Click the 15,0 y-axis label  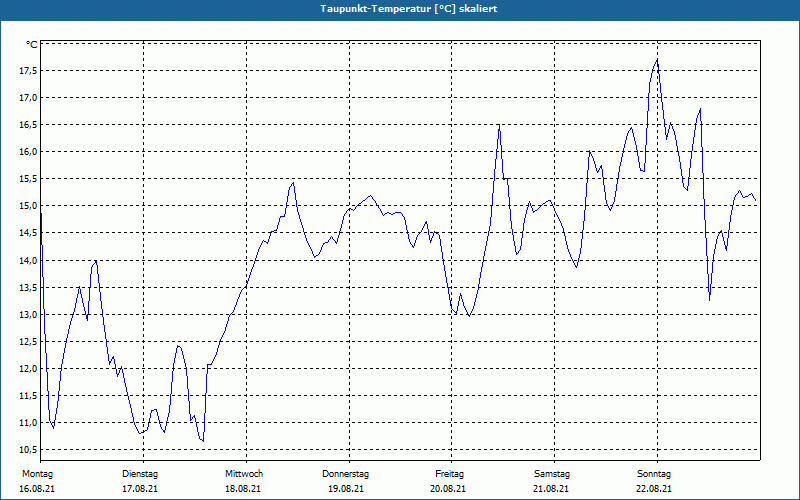28,206
